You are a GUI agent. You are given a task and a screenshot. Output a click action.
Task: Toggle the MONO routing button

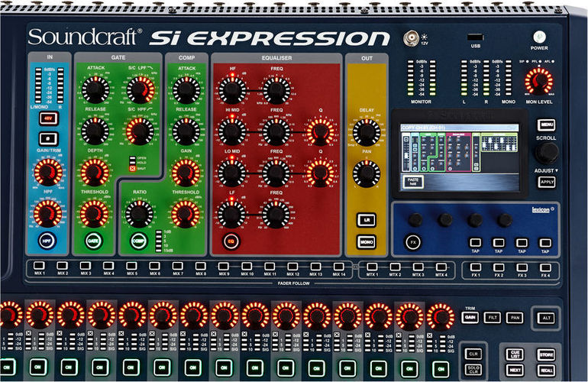tap(367, 242)
